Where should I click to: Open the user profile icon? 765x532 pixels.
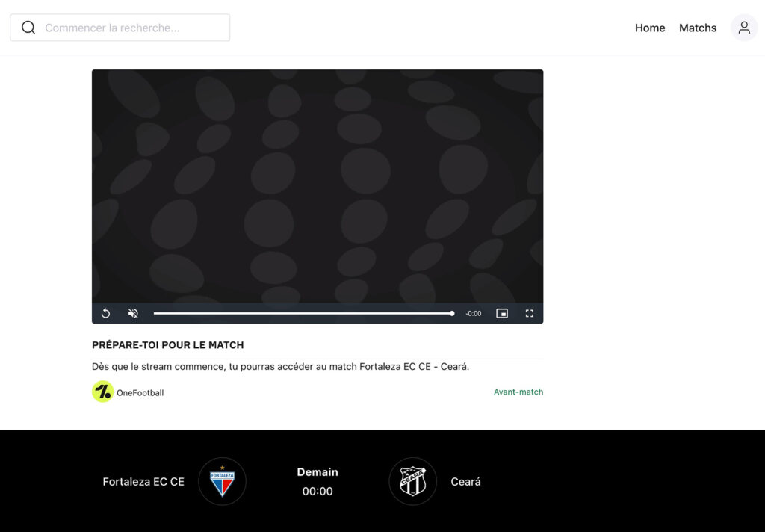pos(744,28)
